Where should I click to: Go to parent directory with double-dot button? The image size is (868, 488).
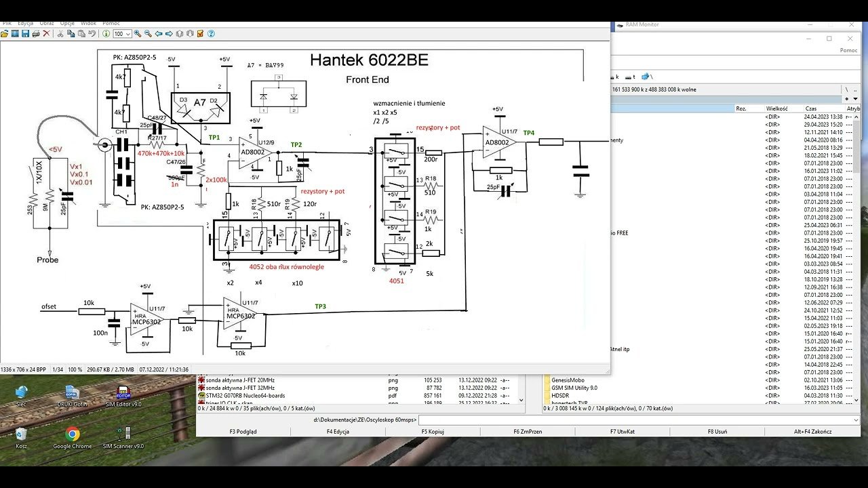(855, 89)
